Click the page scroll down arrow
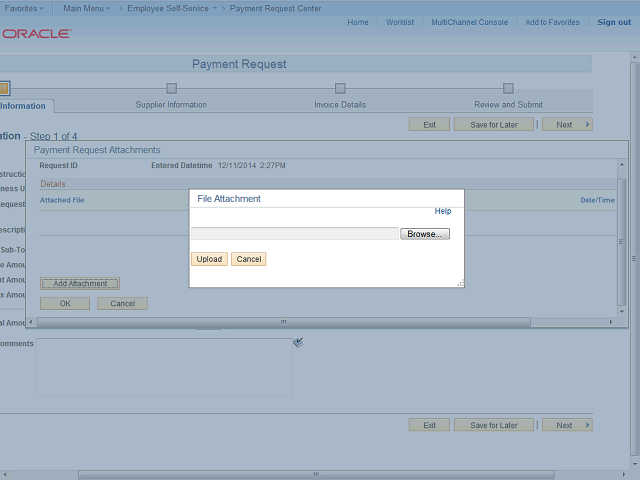The height and width of the screenshot is (480, 640). 634,464
